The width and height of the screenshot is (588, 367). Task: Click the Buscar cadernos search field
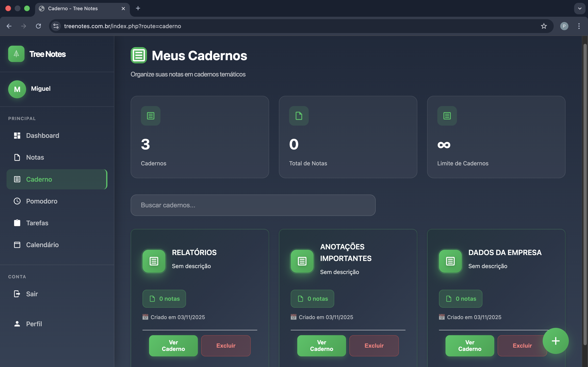point(253,205)
